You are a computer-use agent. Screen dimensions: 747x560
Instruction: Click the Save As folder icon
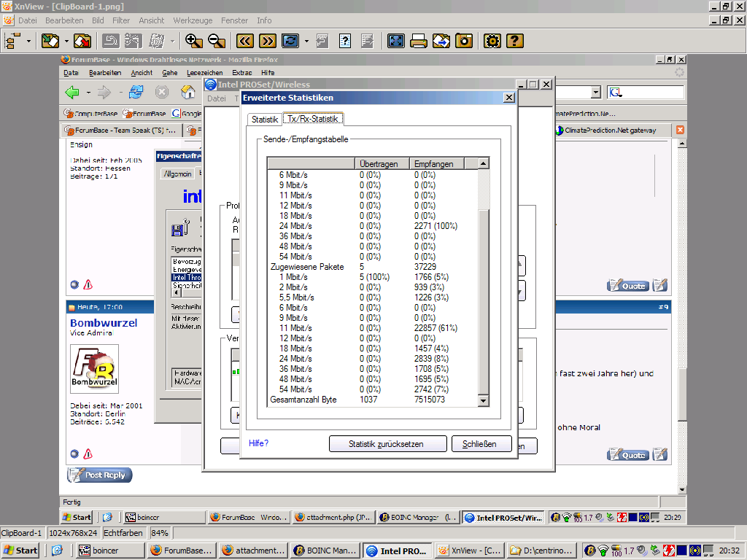(x=82, y=41)
